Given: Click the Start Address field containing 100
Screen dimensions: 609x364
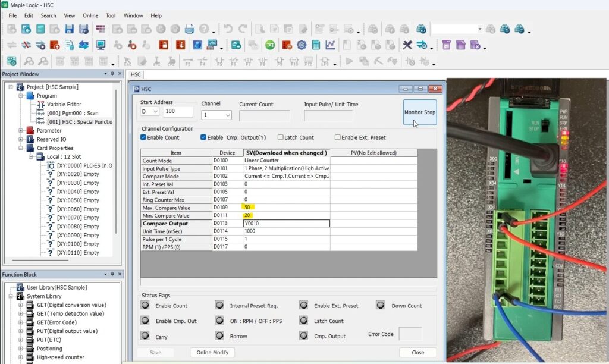Looking at the screenshot, I should (x=178, y=111).
